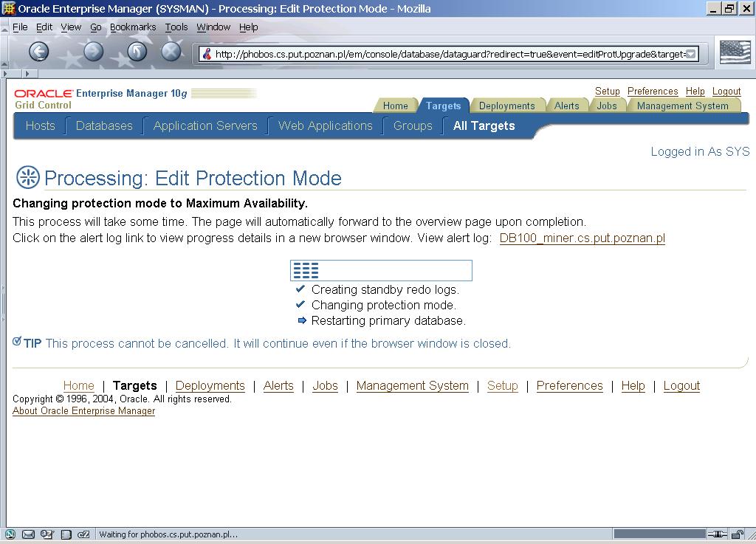This screenshot has width=756, height=544.
Task: Open the IRC chat icon in the status bar
Action: [x=83, y=534]
